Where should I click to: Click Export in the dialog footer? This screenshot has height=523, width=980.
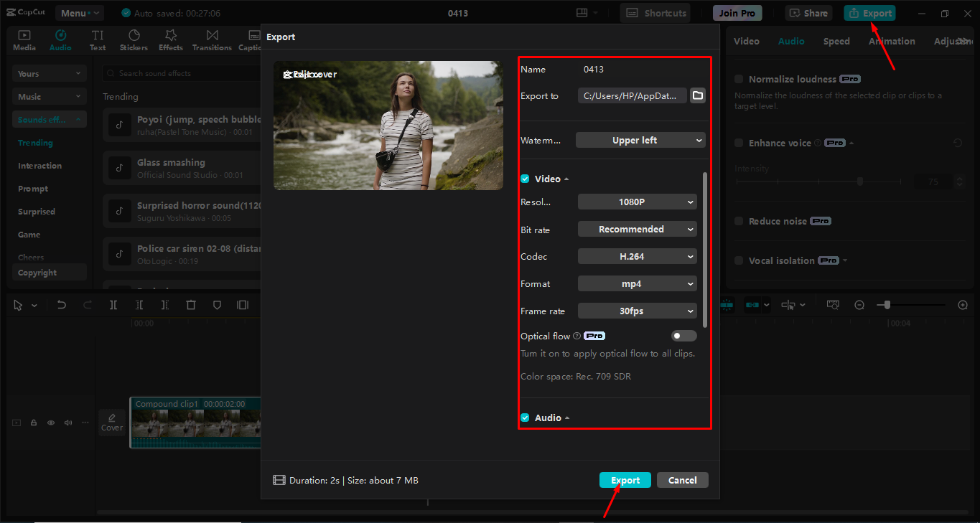coord(625,480)
